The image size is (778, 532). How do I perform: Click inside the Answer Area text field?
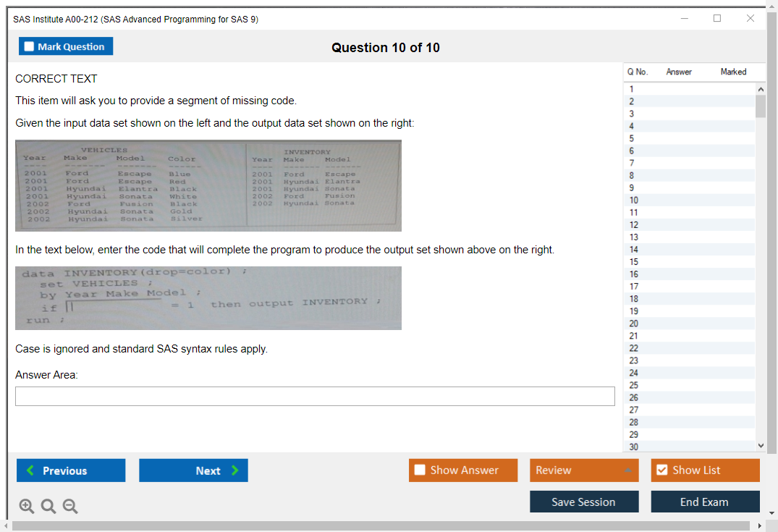(x=315, y=397)
